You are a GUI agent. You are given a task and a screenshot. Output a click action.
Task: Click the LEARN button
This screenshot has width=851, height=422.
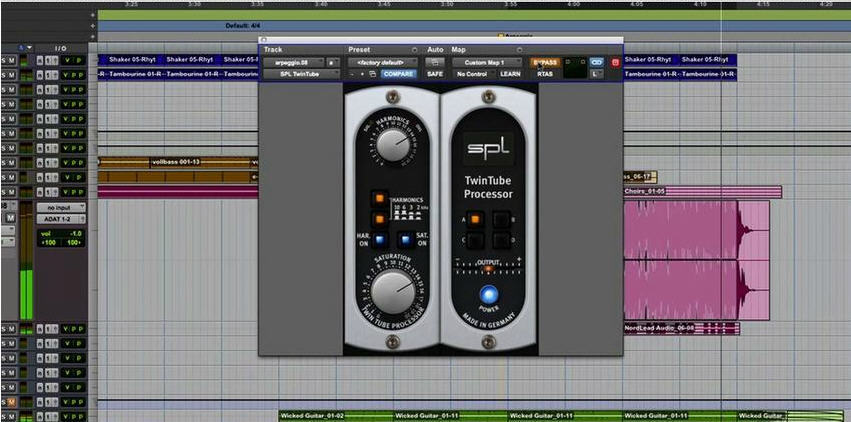click(x=510, y=74)
